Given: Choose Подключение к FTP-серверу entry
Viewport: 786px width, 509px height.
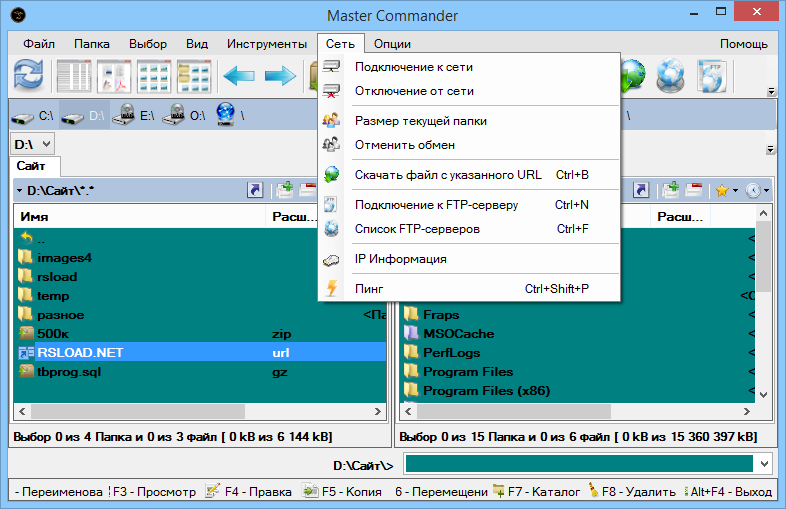Looking at the screenshot, I should pyautogui.click(x=469, y=205).
